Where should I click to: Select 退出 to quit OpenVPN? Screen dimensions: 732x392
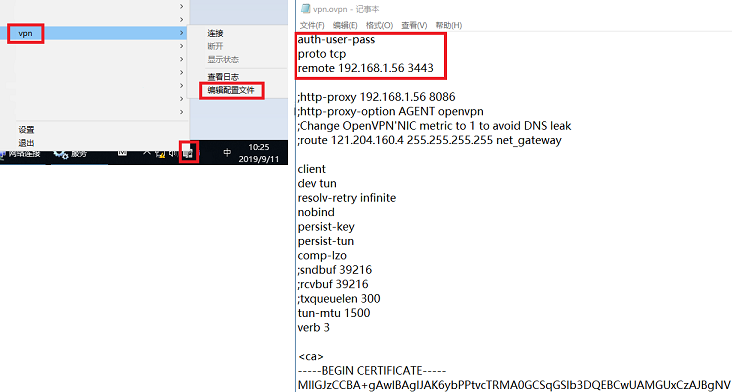click(x=26, y=143)
